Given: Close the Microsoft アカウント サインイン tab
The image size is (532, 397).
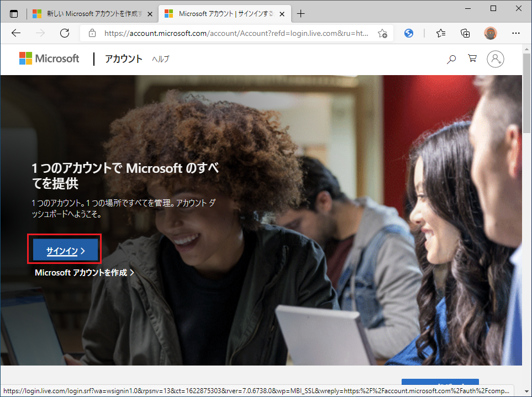Looking at the screenshot, I should coord(282,13).
